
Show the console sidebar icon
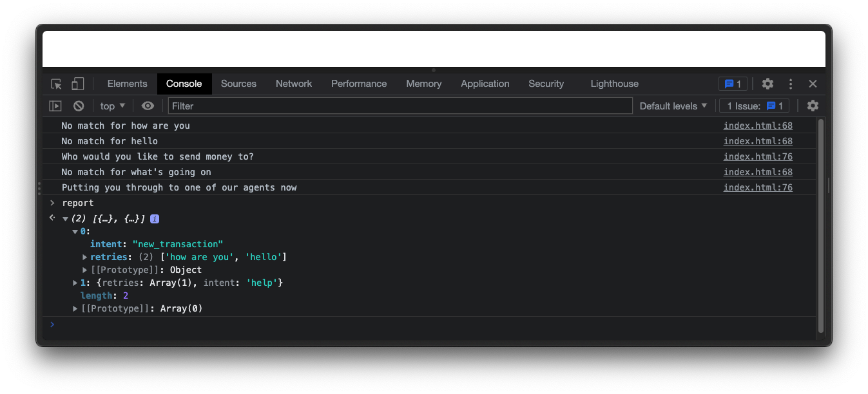coord(55,106)
